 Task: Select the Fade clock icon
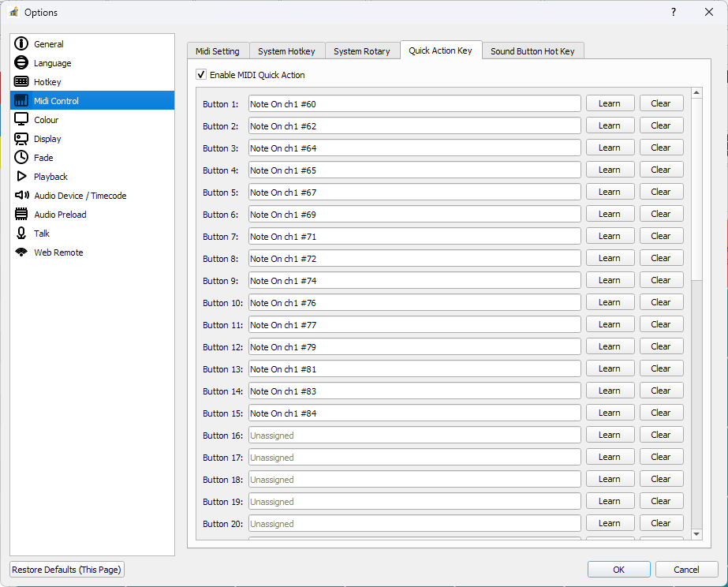click(21, 158)
